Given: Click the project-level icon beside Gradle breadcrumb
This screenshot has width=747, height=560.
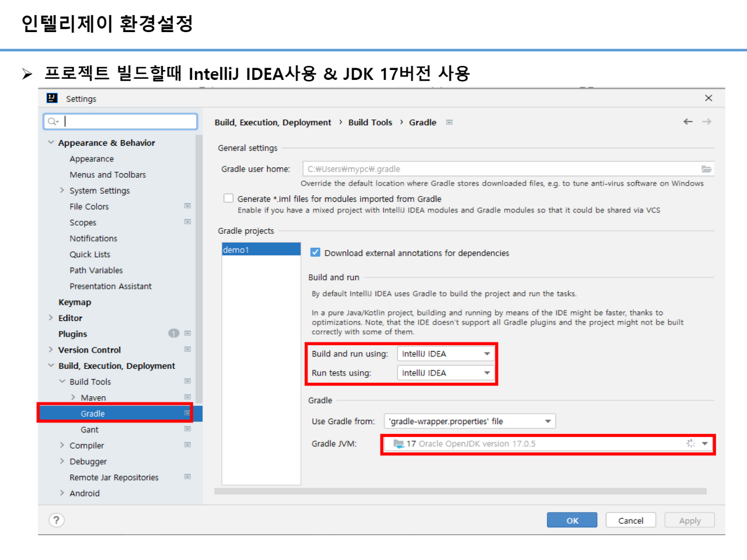Looking at the screenshot, I should (449, 123).
